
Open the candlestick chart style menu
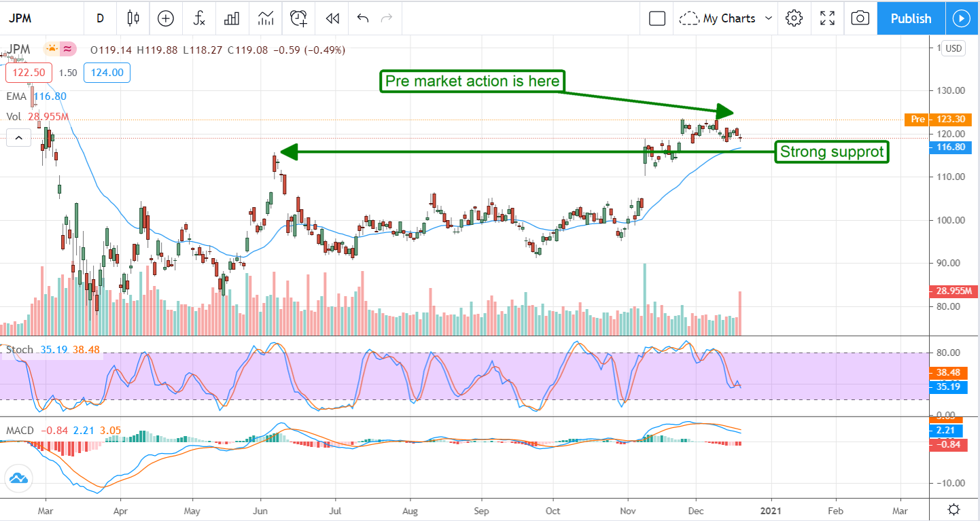[133, 18]
